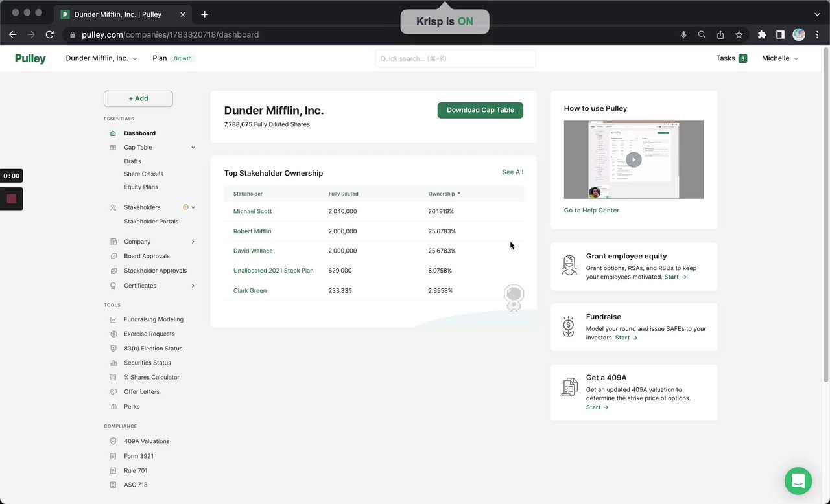Sort by Ownership column header
Image resolution: width=830 pixels, height=504 pixels.
coord(444,194)
